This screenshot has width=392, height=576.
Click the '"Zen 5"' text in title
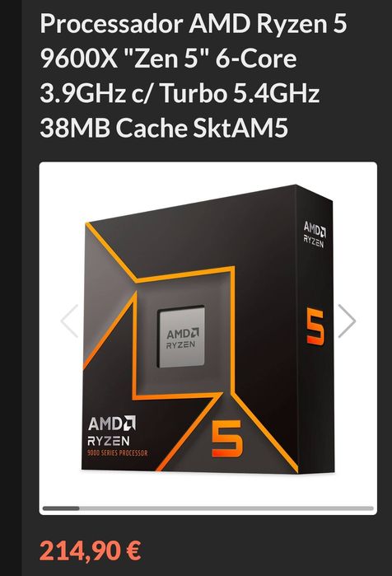(x=167, y=59)
